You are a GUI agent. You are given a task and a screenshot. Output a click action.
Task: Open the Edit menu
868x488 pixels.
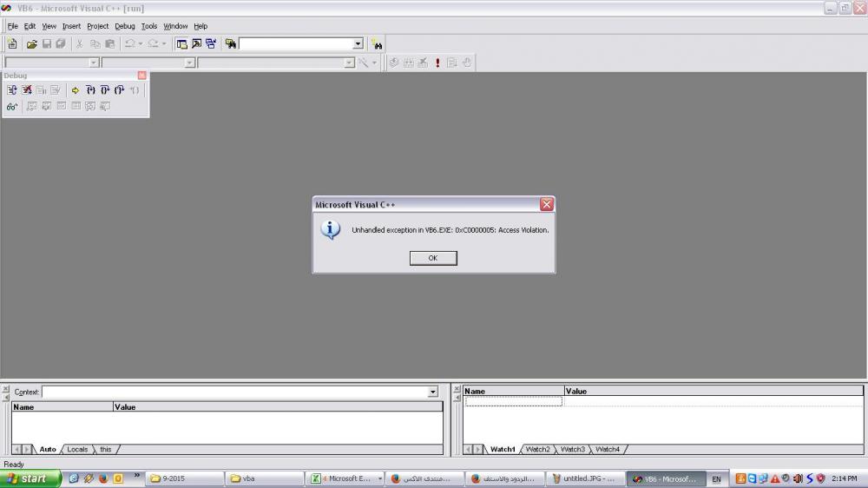tap(30, 26)
